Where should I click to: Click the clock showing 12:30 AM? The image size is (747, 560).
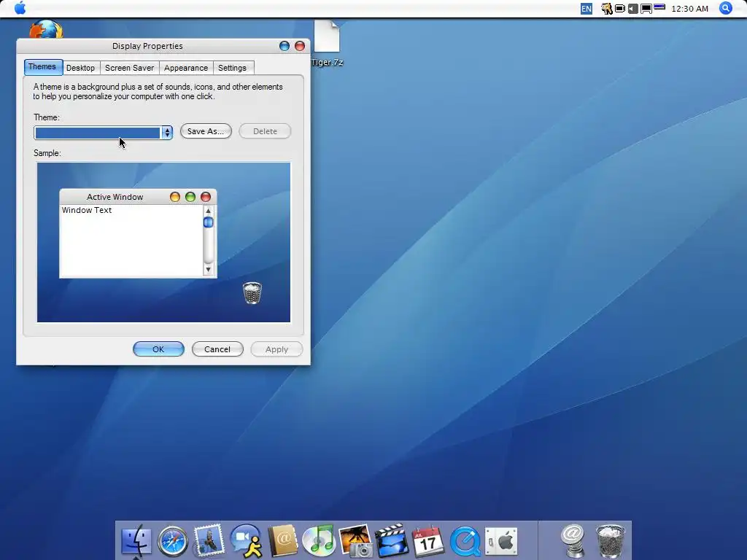[x=689, y=9]
